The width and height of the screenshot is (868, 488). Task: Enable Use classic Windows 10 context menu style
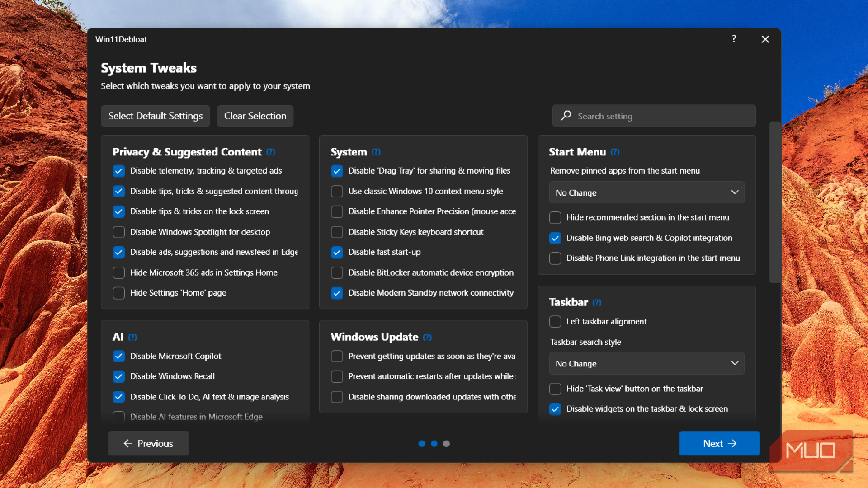point(337,191)
